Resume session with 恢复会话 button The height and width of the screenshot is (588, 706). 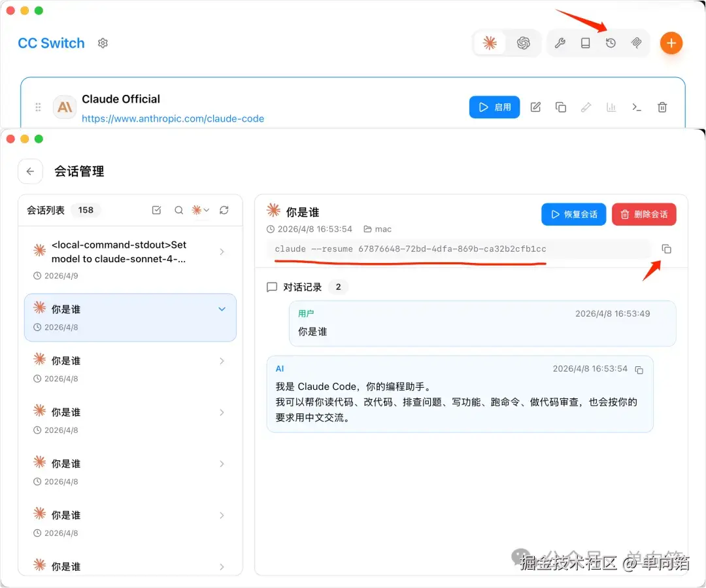(x=574, y=215)
